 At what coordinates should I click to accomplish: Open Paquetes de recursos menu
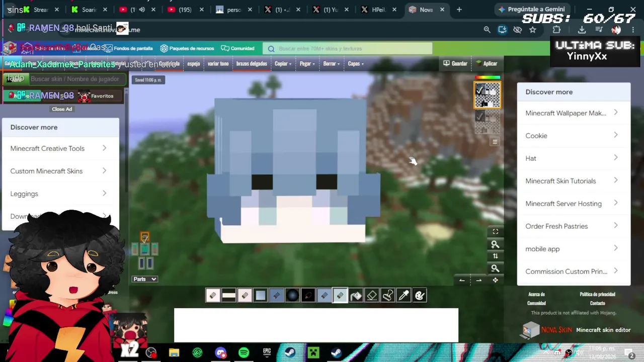187,48
